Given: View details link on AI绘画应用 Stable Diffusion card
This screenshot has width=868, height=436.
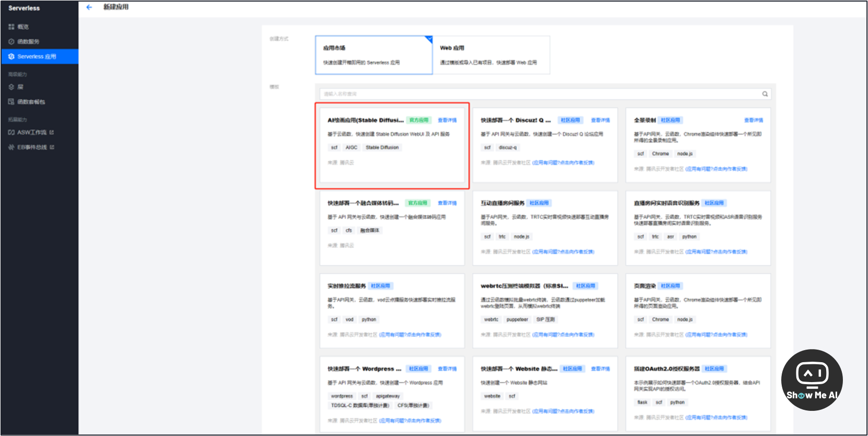Looking at the screenshot, I should (x=447, y=120).
